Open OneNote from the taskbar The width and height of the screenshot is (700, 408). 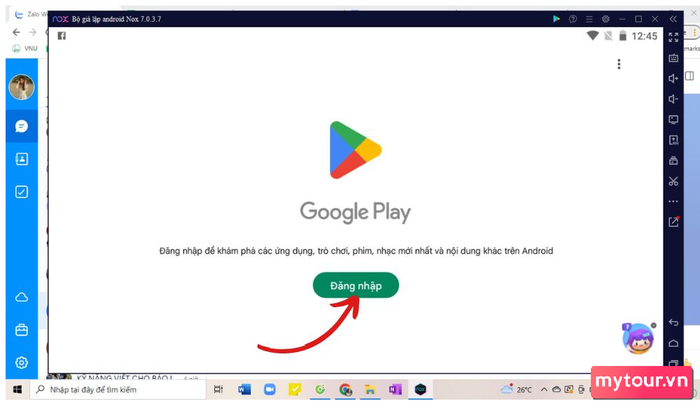[x=395, y=389]
